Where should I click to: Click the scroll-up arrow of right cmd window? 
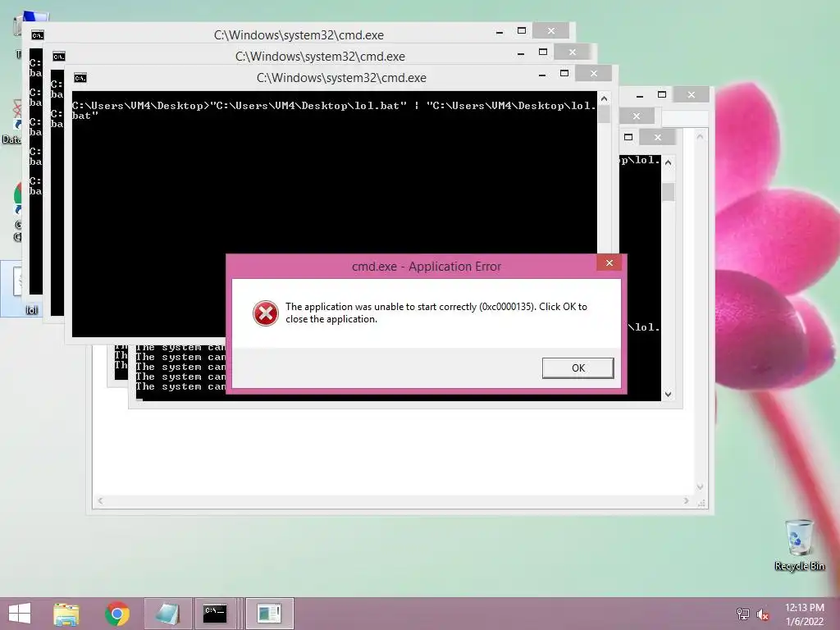(668, 162)
